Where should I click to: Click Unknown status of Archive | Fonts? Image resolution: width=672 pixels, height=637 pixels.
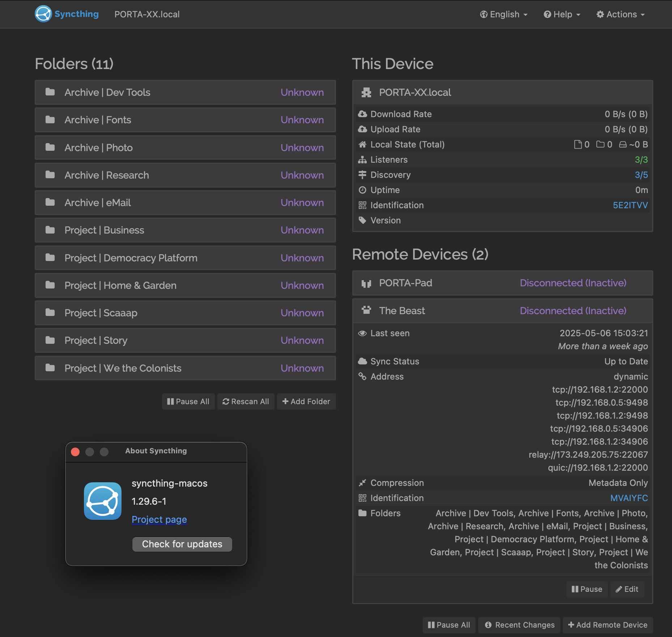(302, 120)
